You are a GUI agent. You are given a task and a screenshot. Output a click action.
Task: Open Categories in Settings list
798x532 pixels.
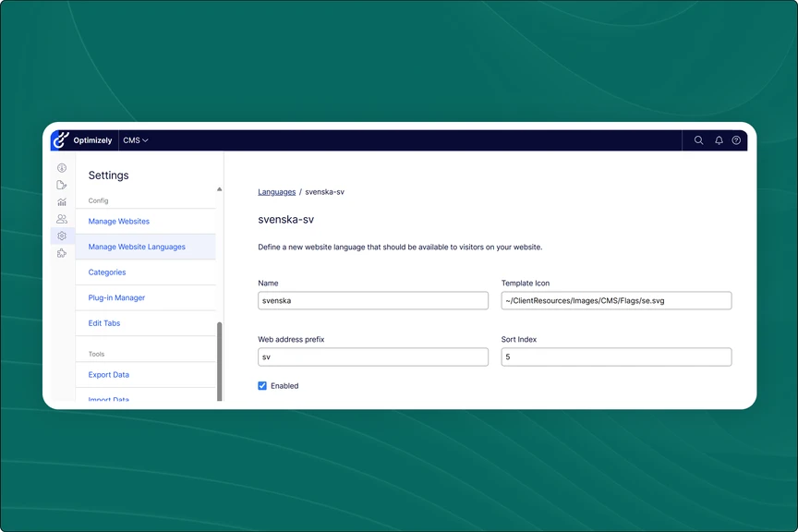tap(107, 272)
